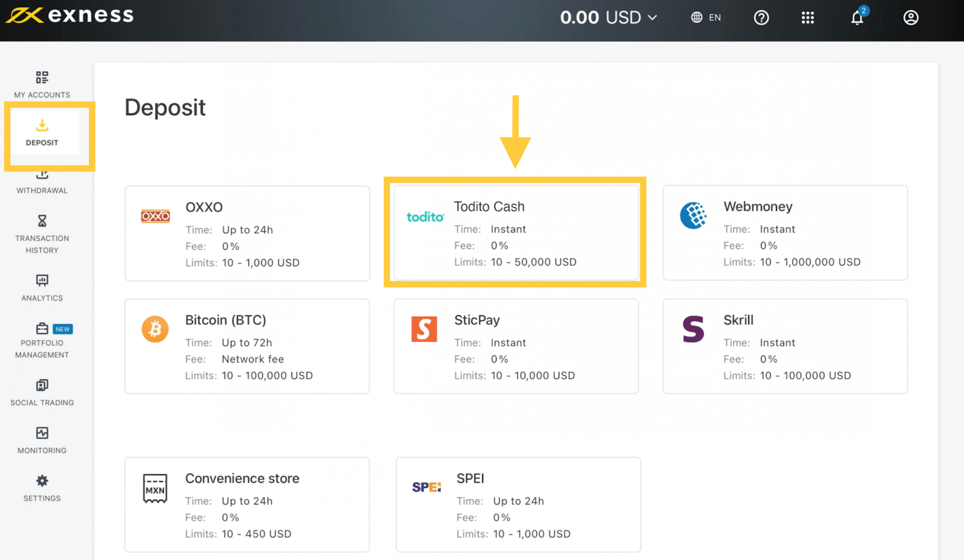Open the user profile icon

point(911,17)
